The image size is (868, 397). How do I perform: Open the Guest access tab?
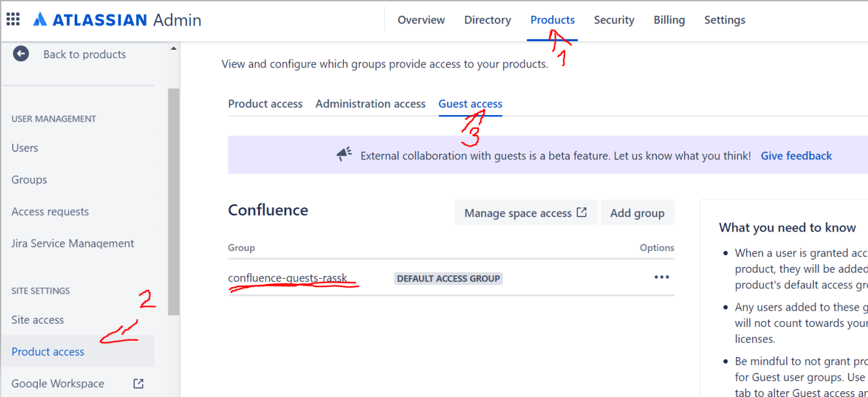pos(470,103)
